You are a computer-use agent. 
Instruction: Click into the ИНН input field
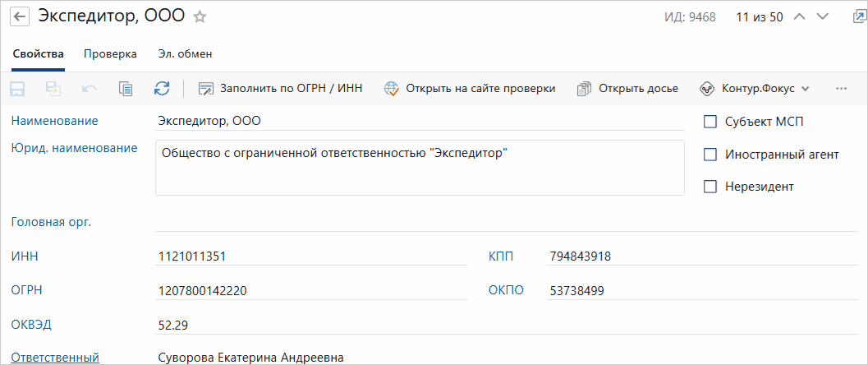(312, 256)
